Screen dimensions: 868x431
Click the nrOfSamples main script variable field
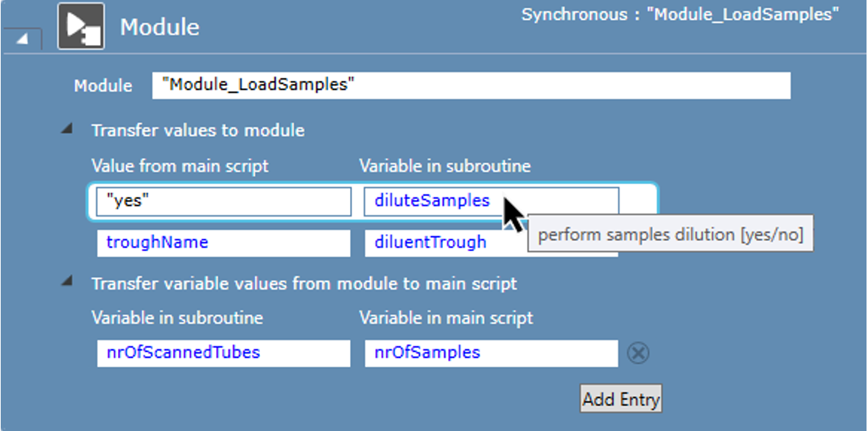(491, 353)
